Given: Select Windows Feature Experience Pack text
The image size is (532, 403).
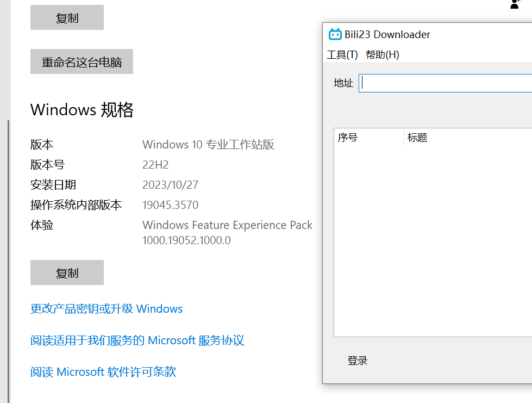Looking at the screenshot, I should tap(227, 225).
